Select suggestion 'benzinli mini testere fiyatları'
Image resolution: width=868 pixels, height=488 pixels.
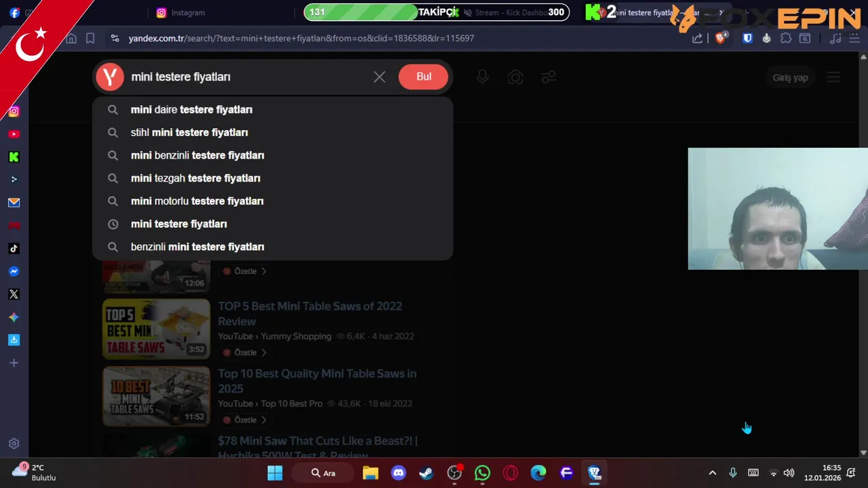(273, 247)
